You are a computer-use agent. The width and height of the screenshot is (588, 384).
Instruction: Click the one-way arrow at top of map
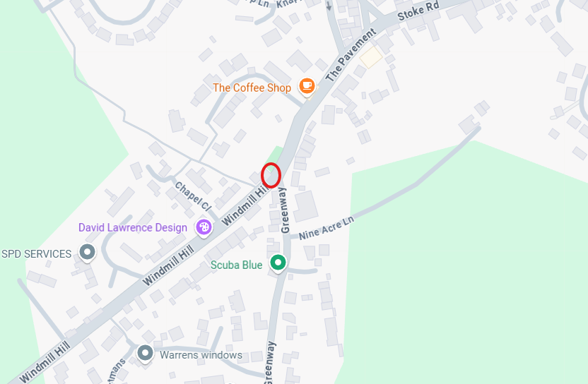[x=329, y=6]
